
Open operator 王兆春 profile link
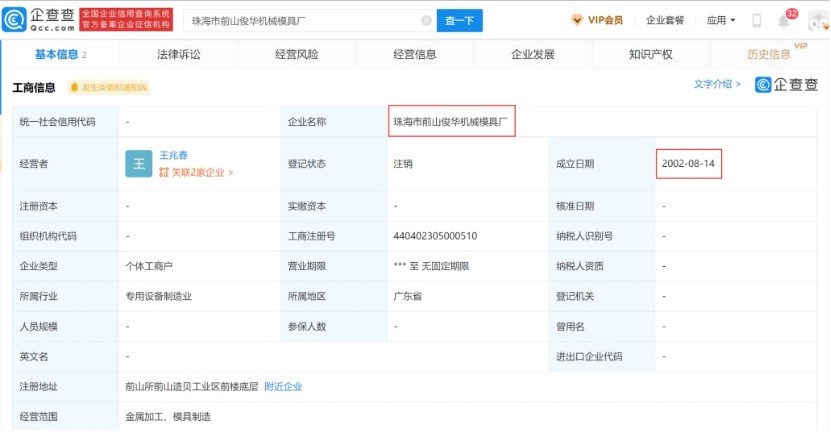point(174,155)
